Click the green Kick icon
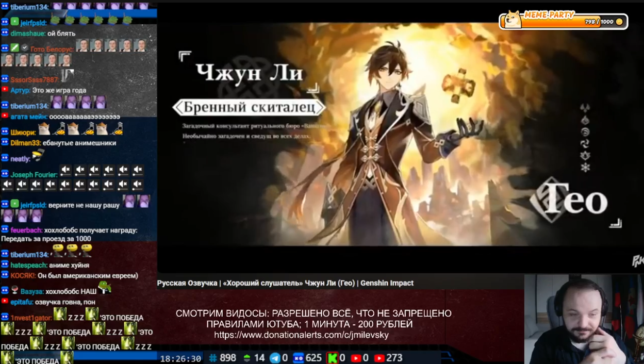644x364 pixels. 333,358
